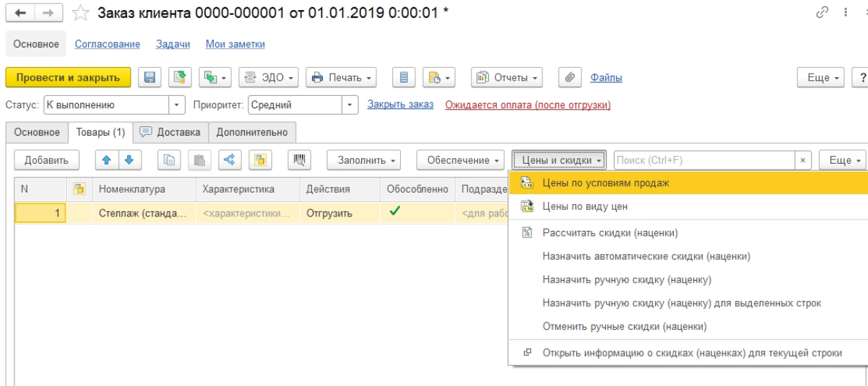This screenshot has height=386, width=868.
Task: Expand the Статус dropdown arrow
Action: 178,105
